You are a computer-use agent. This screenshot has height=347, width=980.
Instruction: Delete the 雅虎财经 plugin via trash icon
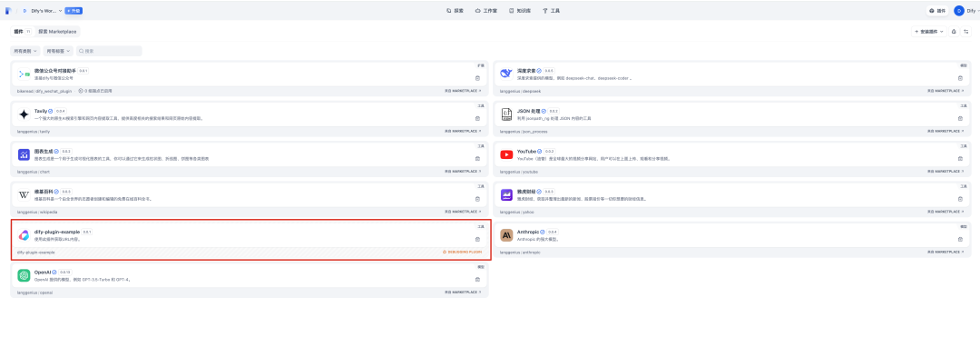tap(961, 199)
